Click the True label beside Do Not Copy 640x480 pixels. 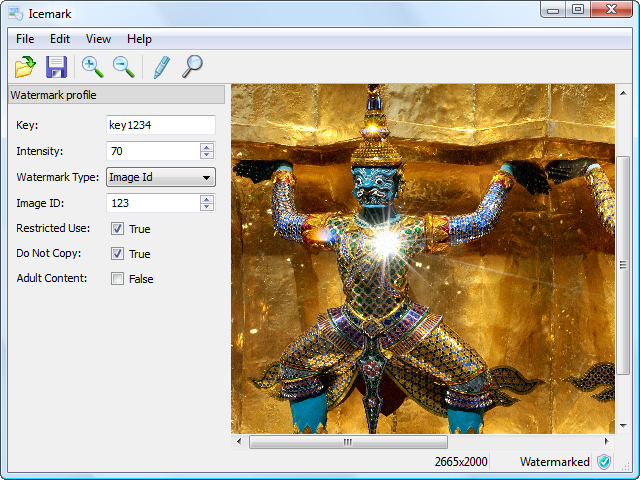click(x=140, y=254)
